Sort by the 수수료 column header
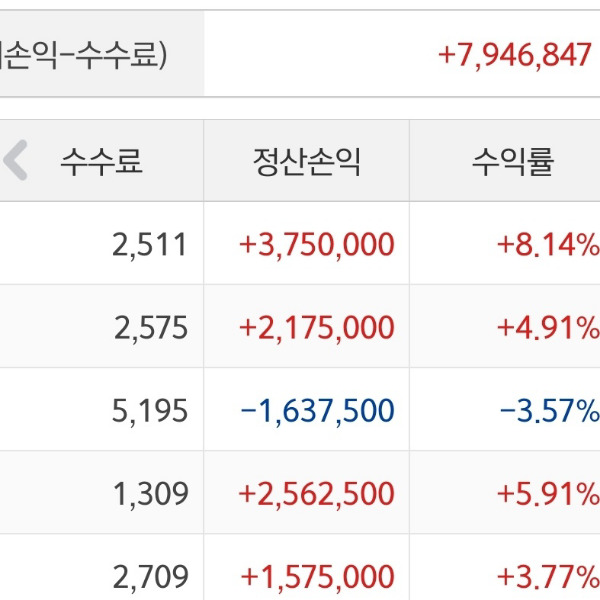The width and height of the screenshot is (600, 600). pyautogui.click(x=102, y=160)
